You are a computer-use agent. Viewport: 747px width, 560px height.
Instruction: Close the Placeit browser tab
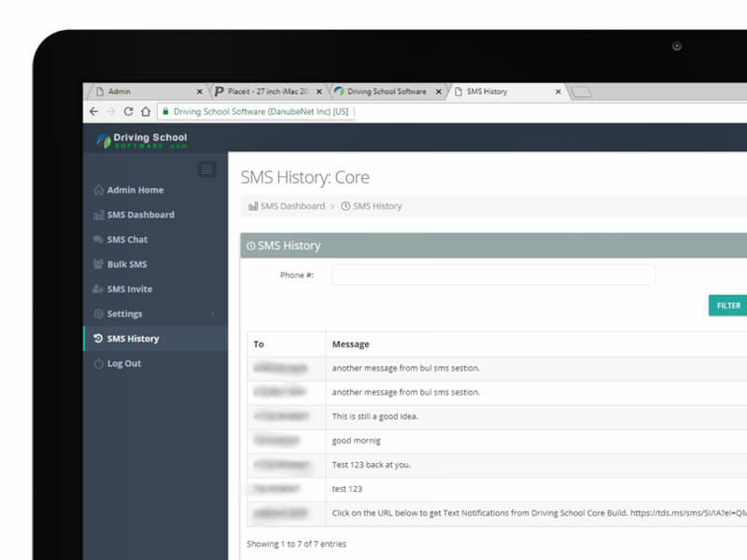click(x=319, y=91)
